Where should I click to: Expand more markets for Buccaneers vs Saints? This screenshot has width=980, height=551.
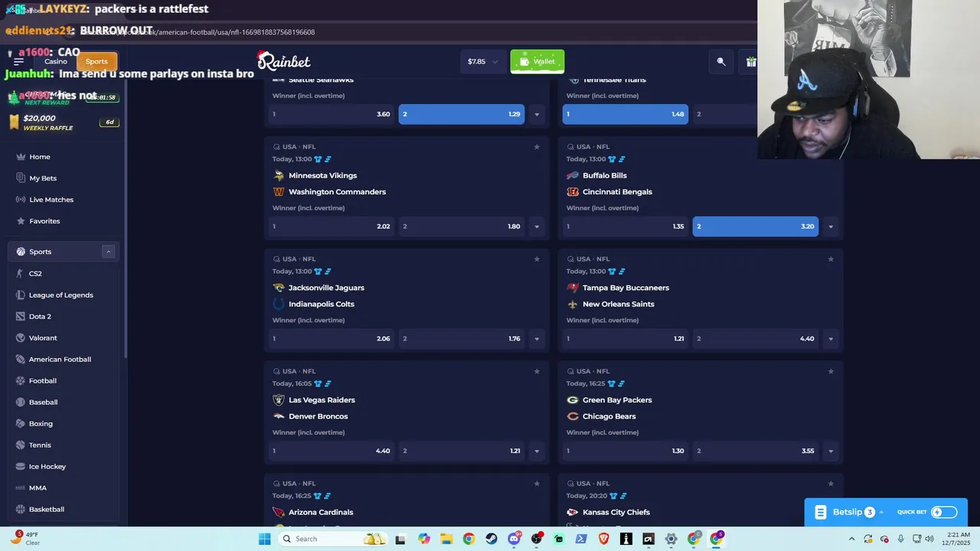pyautogui.click(x=831, y=338)
